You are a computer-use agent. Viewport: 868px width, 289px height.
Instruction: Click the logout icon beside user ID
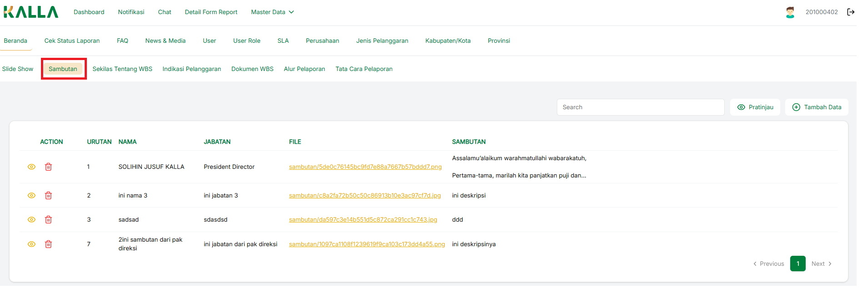point(850,12)
